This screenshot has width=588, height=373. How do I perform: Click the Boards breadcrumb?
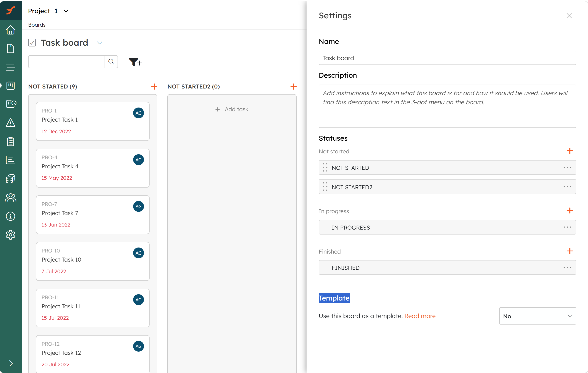tap(37, 25)
